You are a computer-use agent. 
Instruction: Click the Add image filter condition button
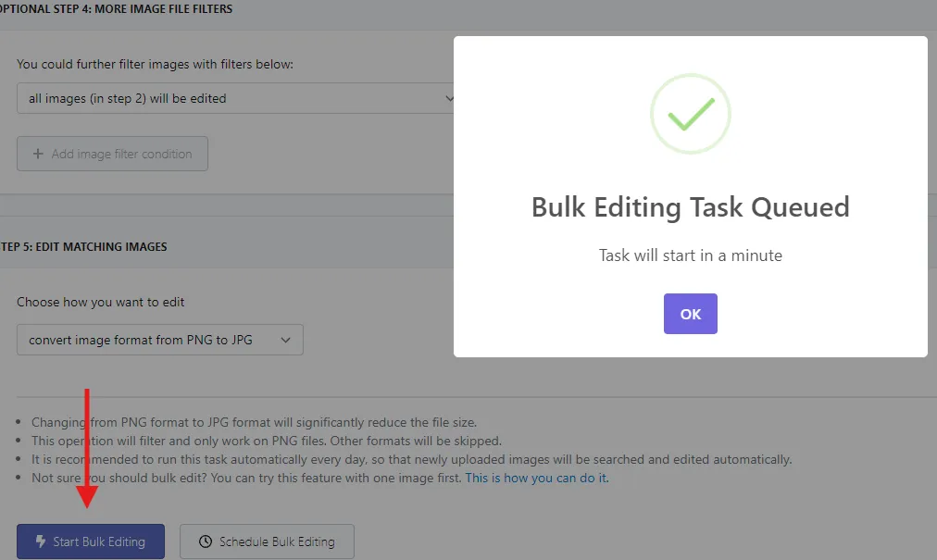(112, 154)
